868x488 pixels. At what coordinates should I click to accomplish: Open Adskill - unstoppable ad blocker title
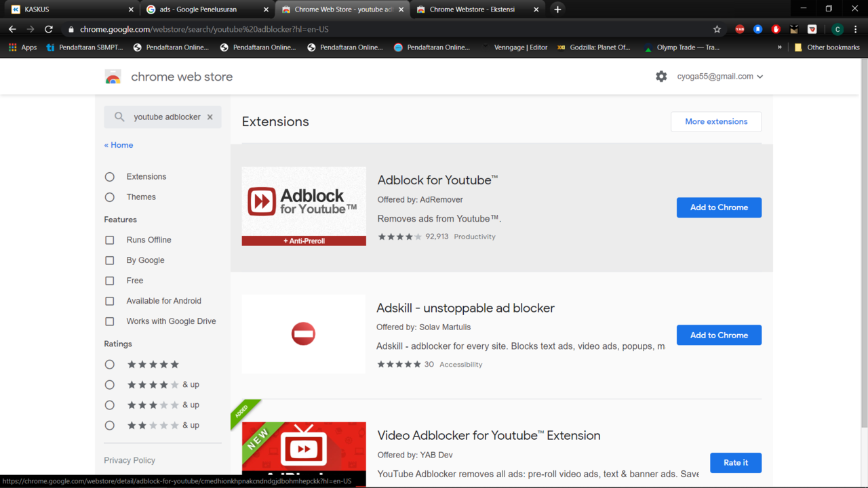click(x=466, y=308)
